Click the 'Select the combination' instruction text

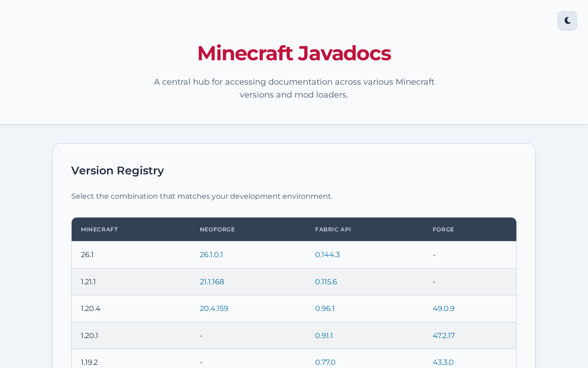[x=202, y=196]
